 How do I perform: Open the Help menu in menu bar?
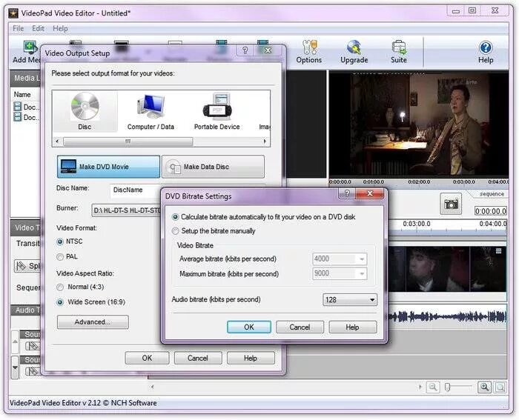(60, 28)
